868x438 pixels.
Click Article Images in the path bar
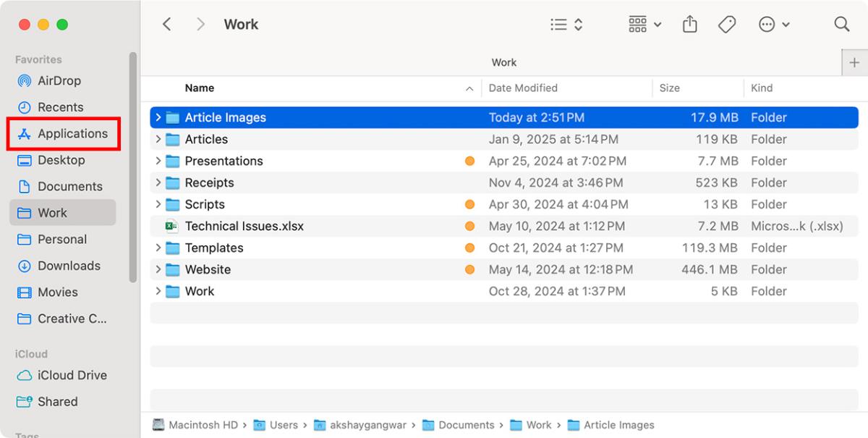(611, 425)
